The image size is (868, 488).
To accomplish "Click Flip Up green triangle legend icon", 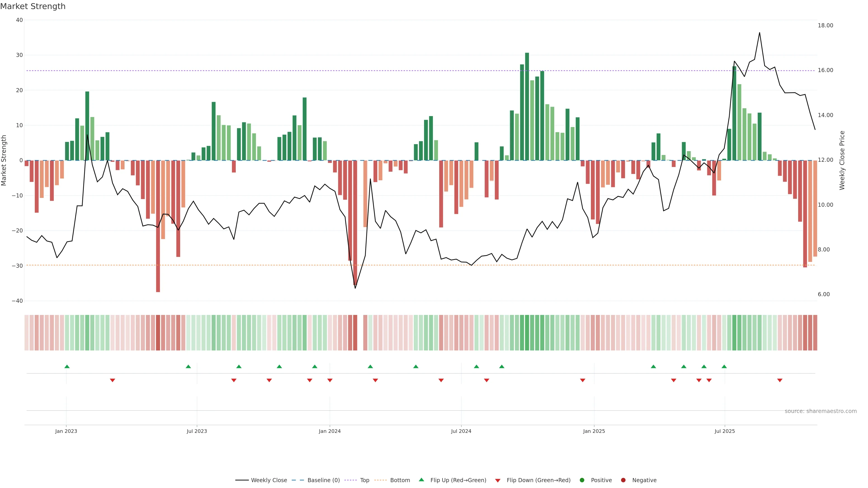I will tap(421, 480).
